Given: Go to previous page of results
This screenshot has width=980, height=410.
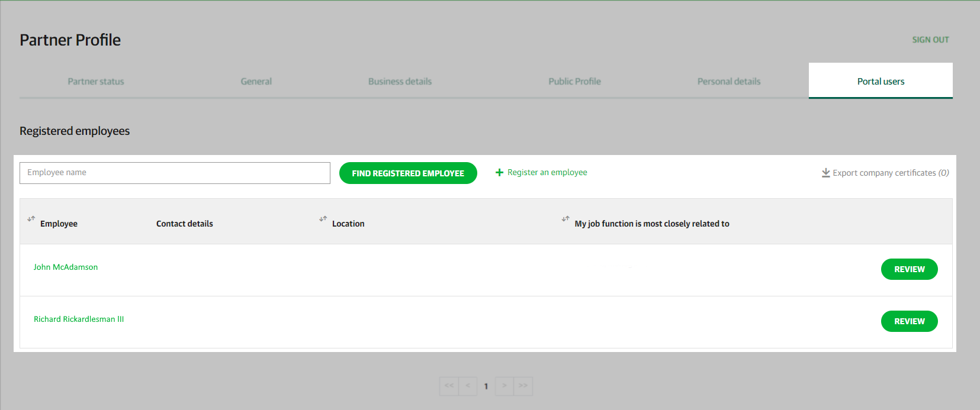Looking at the screenshot, I should pyautogui.click(x=468, y=386).
